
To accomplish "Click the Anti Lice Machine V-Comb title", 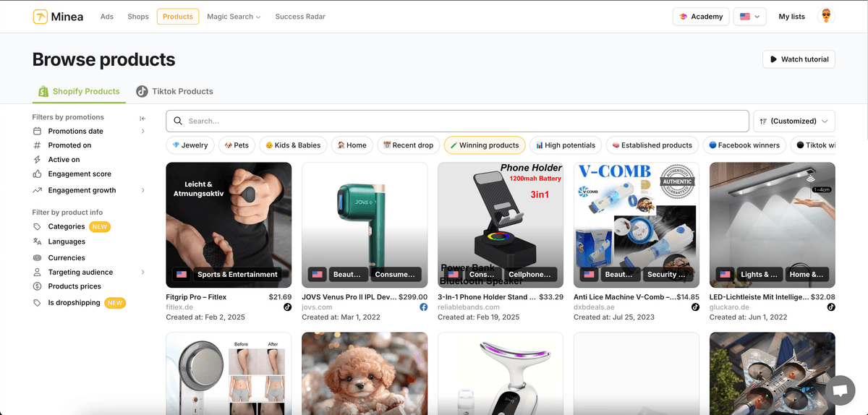I will [x=624, y=297].
